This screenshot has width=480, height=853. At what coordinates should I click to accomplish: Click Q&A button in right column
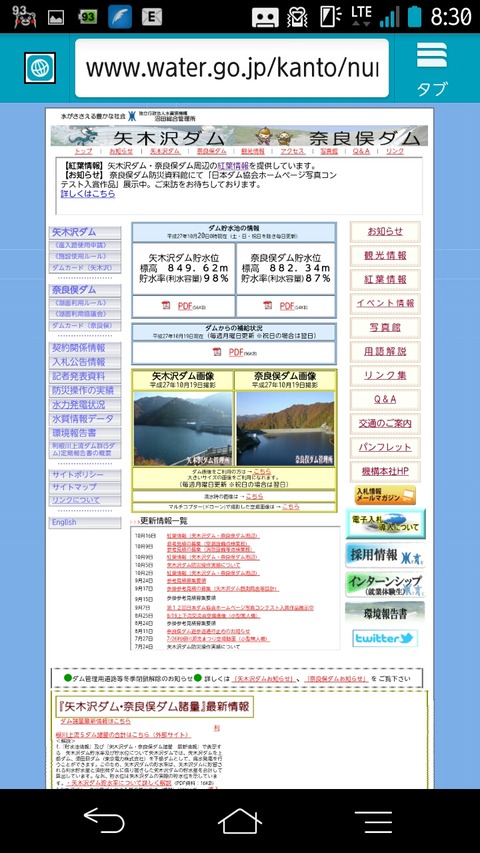coord(385,399)
